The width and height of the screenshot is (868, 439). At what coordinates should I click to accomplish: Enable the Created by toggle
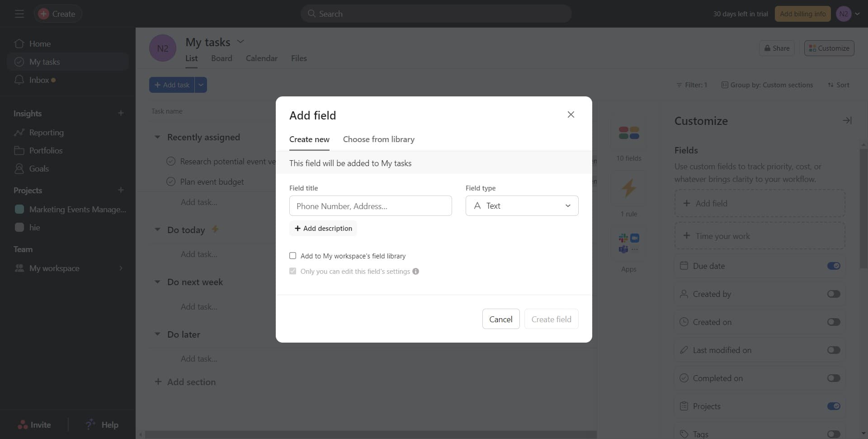click(x=833, y=294)
